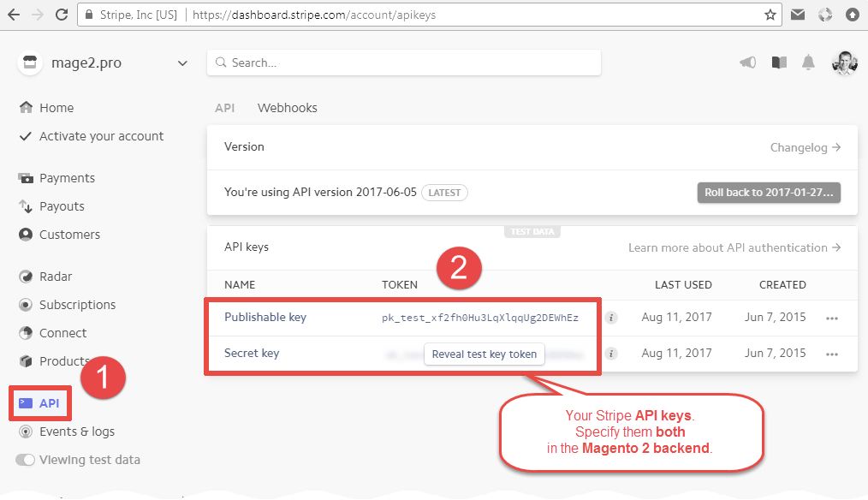Viewport: 868px width, 500px height.
Task: Click Roll back to 2017-01-27 button
Action: pyautogui.click(x=769, y=193)
